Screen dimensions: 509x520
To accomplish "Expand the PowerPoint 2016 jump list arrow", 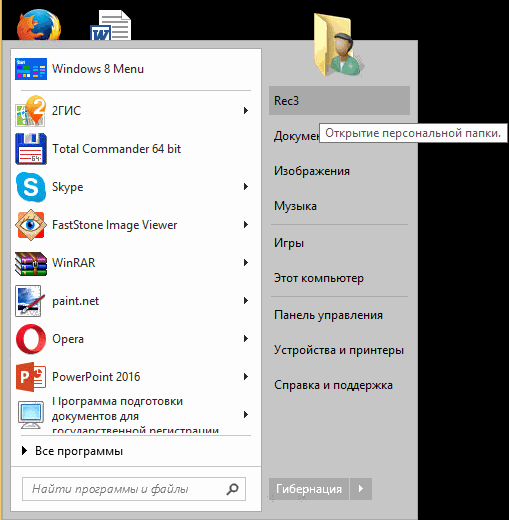I will 246,377.
